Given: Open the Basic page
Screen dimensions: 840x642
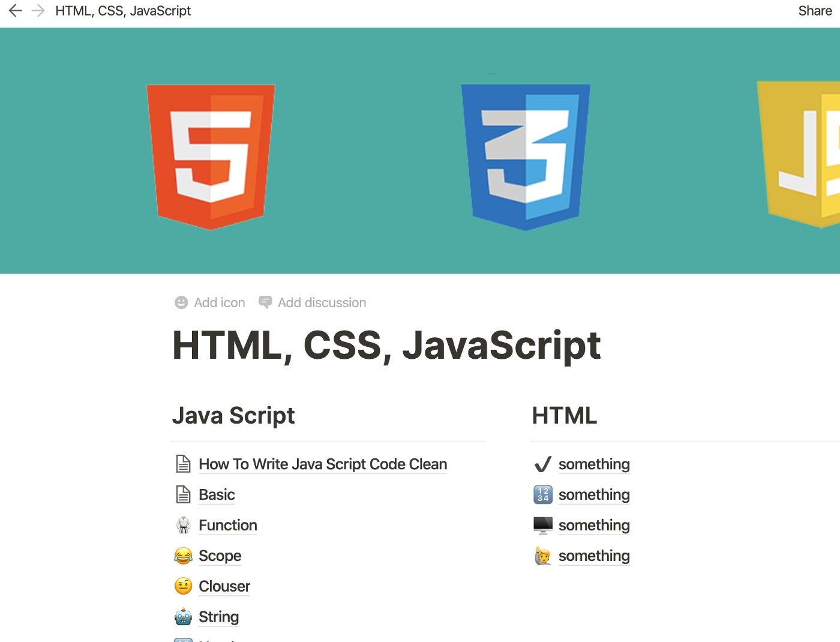Looking at the screenshot, I should click(x=217, y=495).
